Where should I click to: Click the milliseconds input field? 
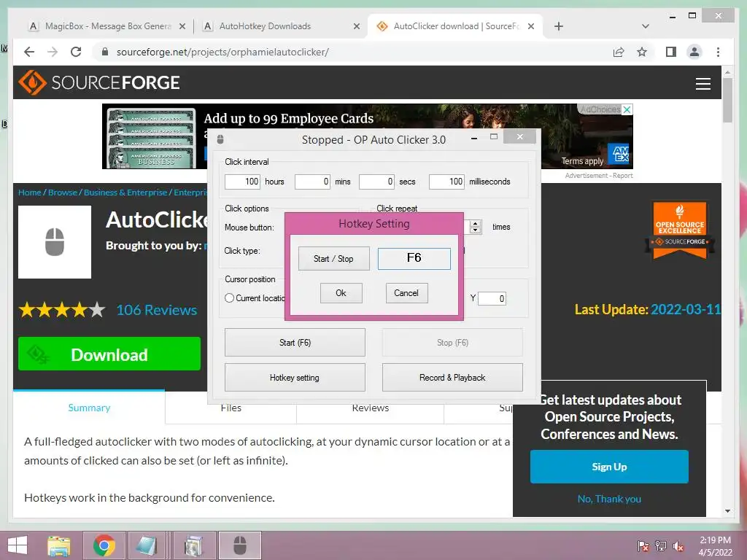click(x=446, y=182)
